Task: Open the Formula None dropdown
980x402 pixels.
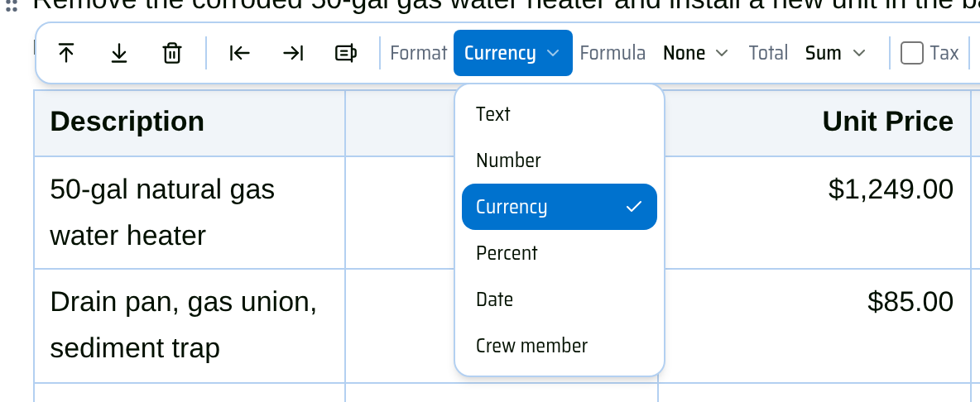Action: point(695,53)
